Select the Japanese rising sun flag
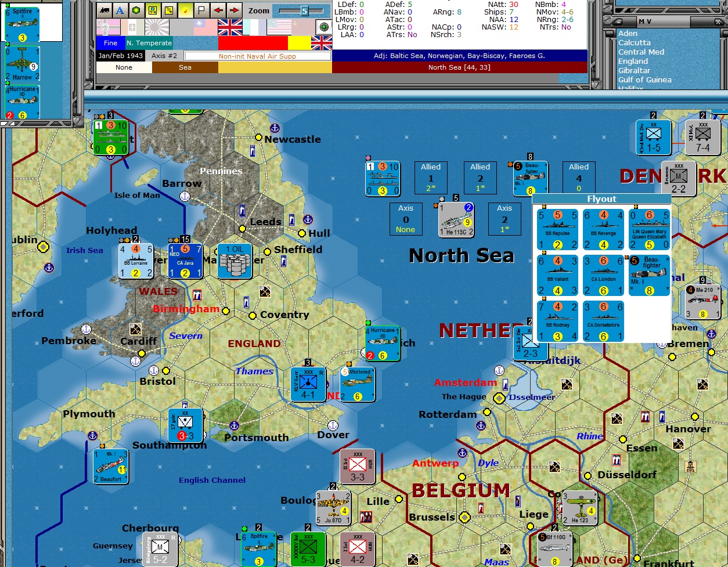The width and height of the screenshot is (728, 567). tap(157, 27)
